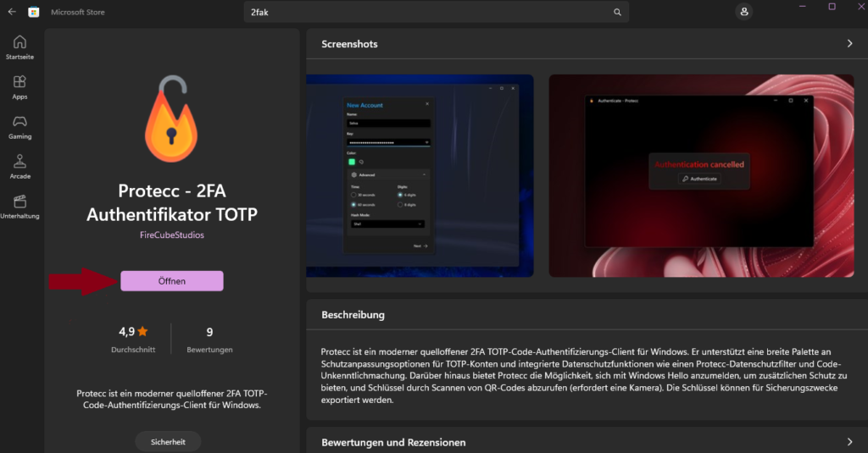This screenshot has width=868, height=453.
Task: Open the Apps section in sidebar
Action: pyautogui.click(x=20, y=87)
